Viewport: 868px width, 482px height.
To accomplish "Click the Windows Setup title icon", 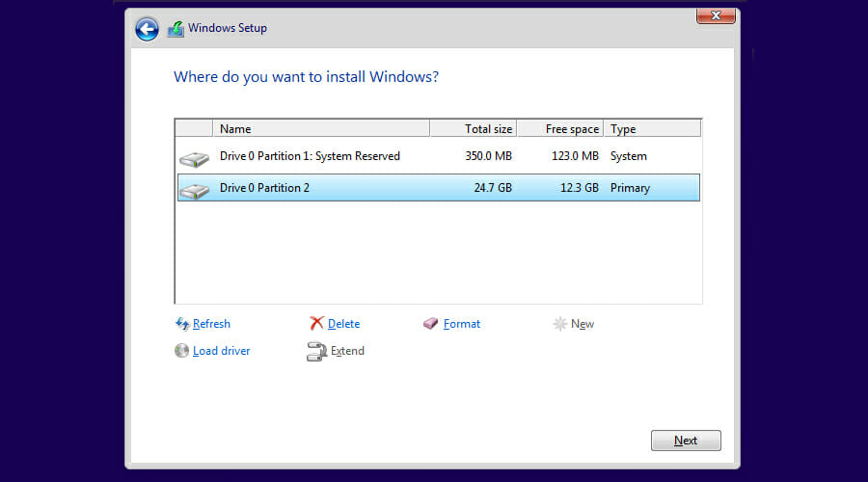I will click(x=176, y=29).
